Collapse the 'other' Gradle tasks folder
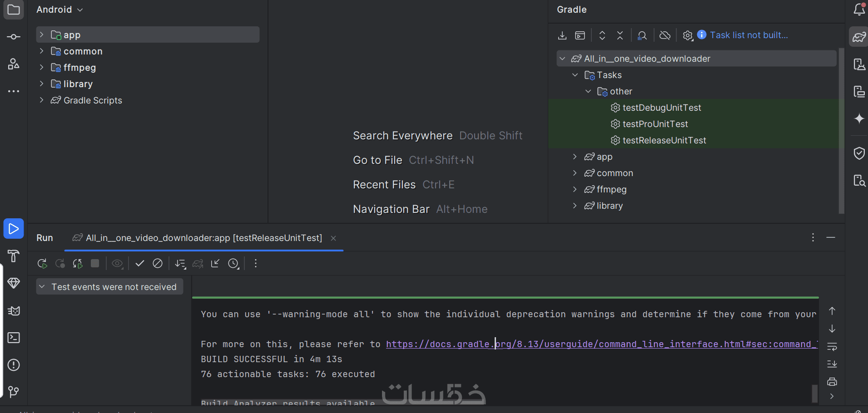 click(x=588, y=91)
